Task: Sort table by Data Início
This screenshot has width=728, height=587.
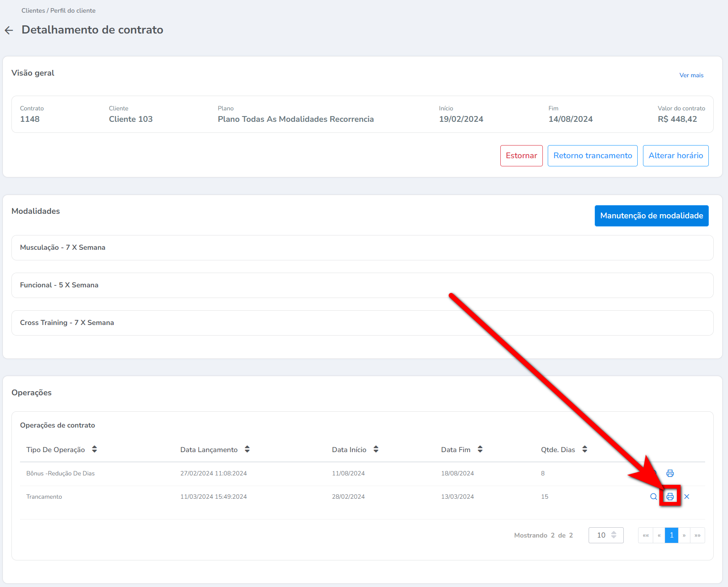Action: (376, 449)
